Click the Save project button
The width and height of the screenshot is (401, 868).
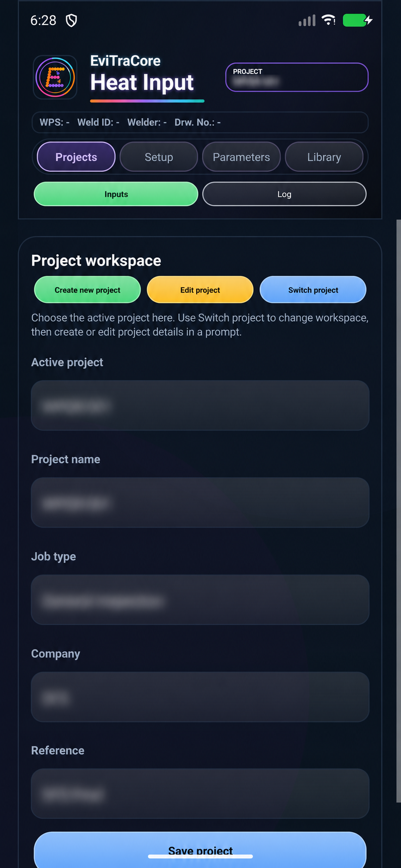(x=200, y=850)
